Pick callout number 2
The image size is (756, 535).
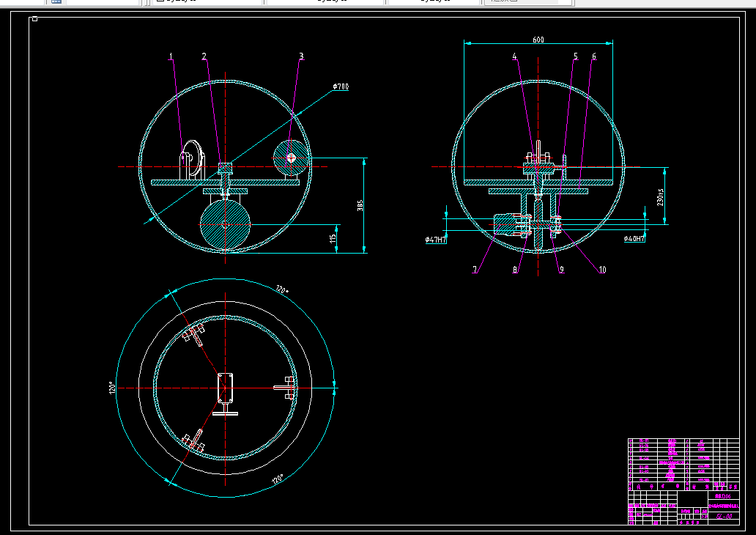pyautogui.click(x=204, y=56)
